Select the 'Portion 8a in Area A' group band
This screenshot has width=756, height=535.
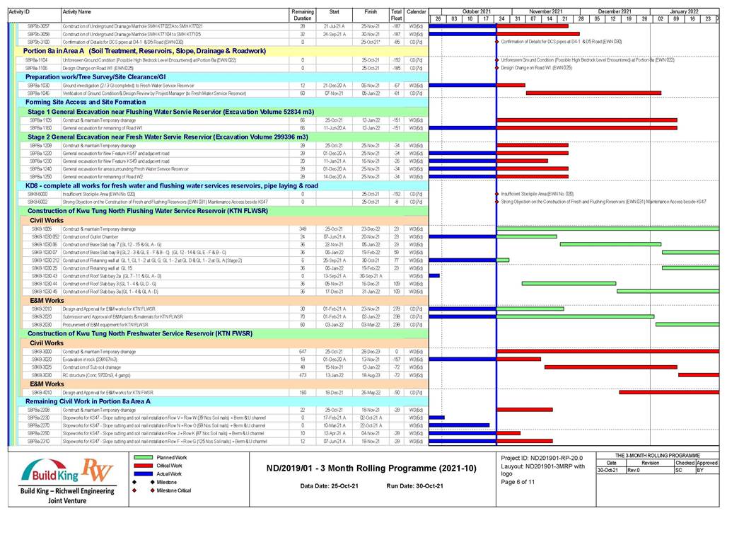click(x=223, y=51)
